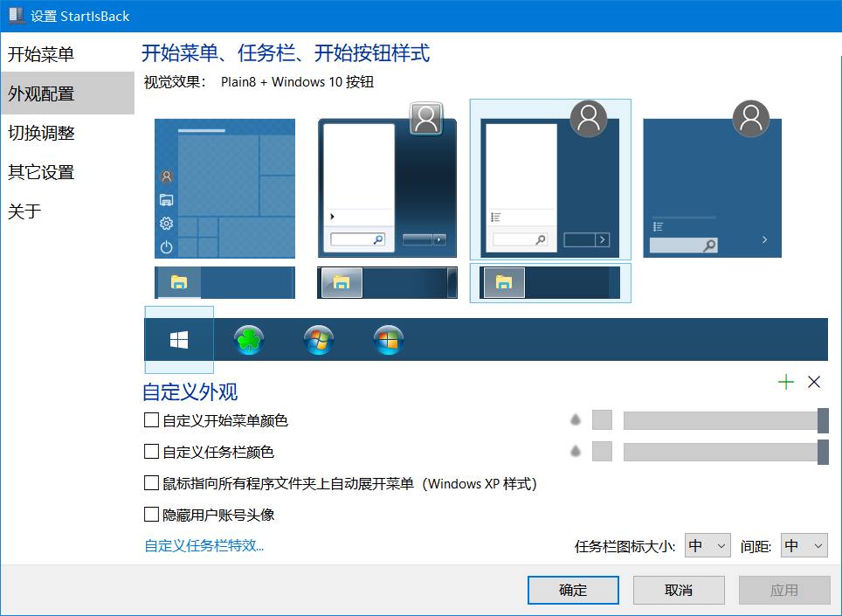This screenshot has height=616, width=842.
Task: Enable the custom start menu color checkbox
Action: pyautogui.click(x=150, y=420)
